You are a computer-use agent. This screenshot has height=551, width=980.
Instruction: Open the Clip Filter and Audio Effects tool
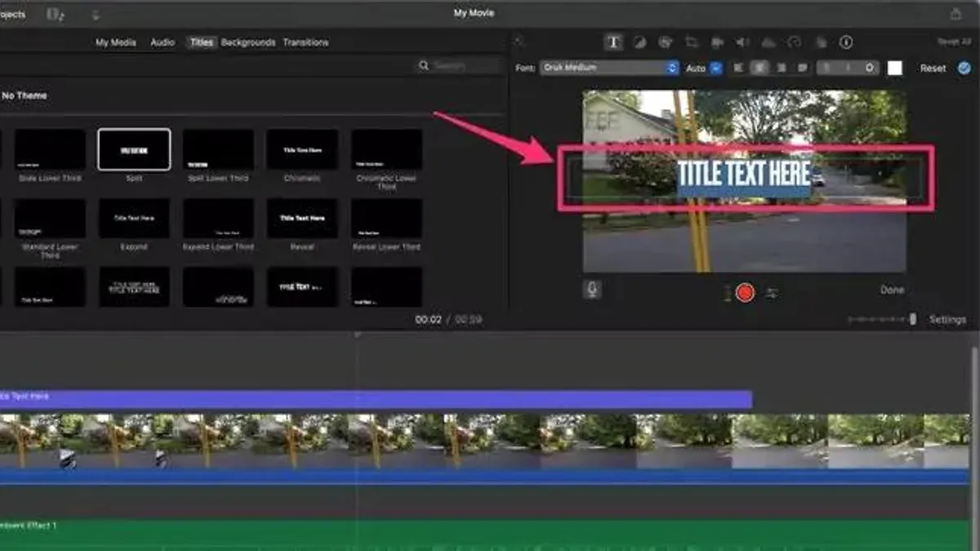821,42
